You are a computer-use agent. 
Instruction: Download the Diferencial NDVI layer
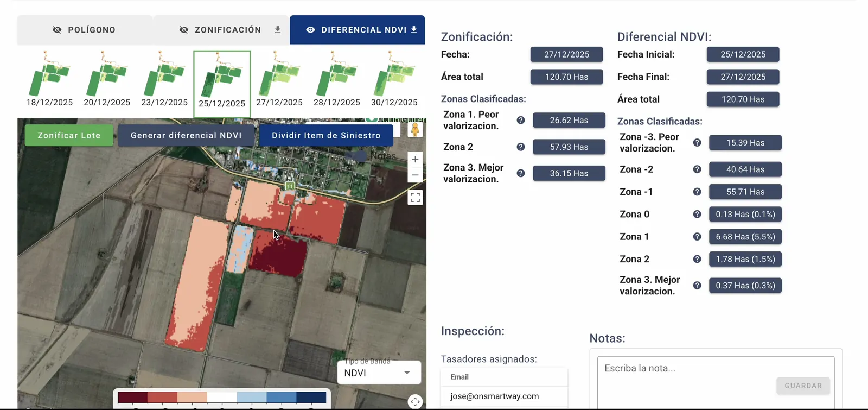[414, 30]
